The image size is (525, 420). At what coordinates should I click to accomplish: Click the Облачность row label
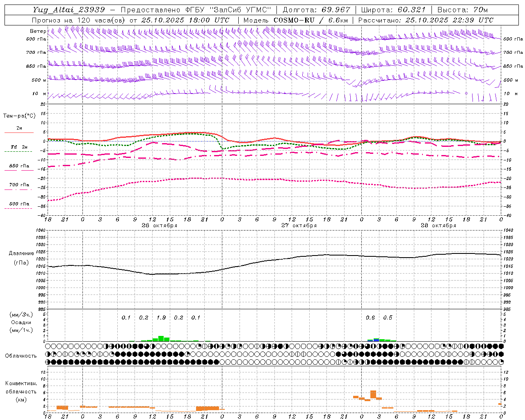coord(21,356)
